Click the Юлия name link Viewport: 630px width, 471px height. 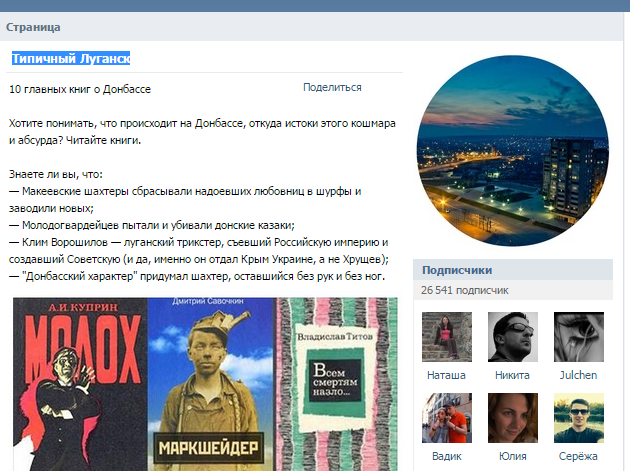coord(512,457)
